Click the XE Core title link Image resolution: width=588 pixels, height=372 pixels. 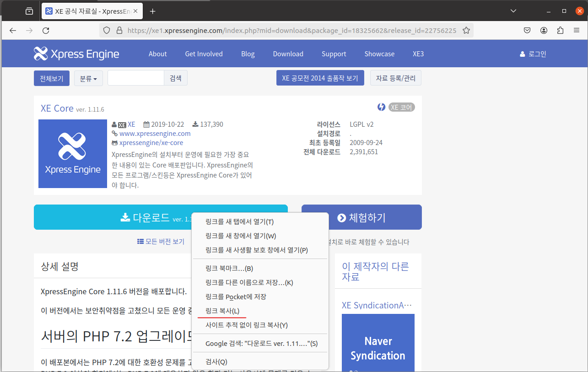point(57,108)
